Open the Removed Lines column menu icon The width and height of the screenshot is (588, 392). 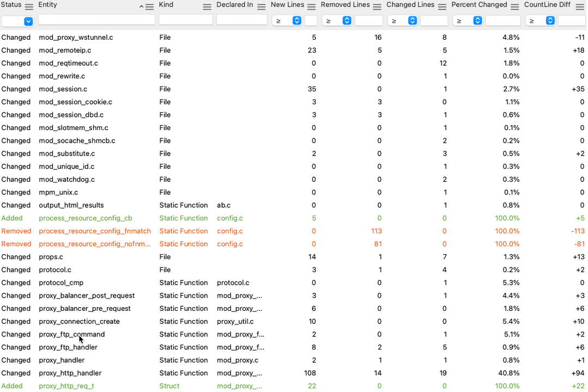click(x=377, y=7)
